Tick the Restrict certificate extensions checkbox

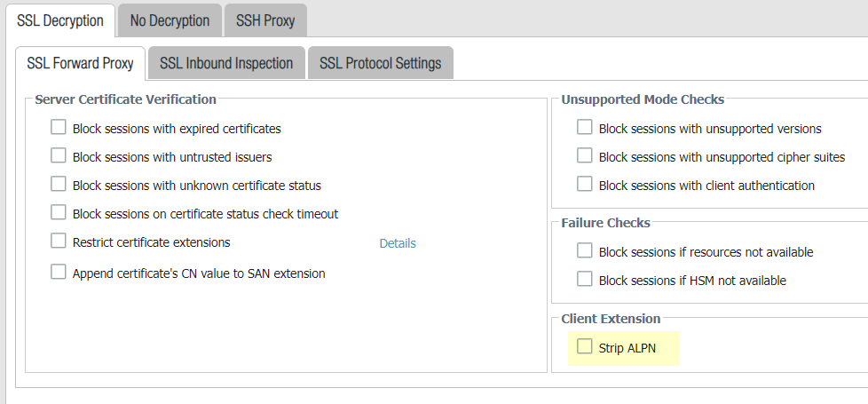click(59, 242)
